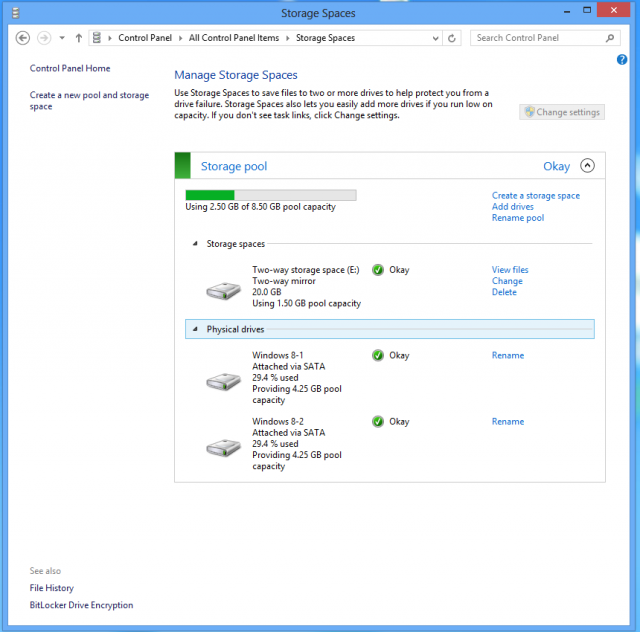Click the Manage Storage Spaces heading
The height and width of the screenshot is (632, 640).
click(x=236, y=75)
